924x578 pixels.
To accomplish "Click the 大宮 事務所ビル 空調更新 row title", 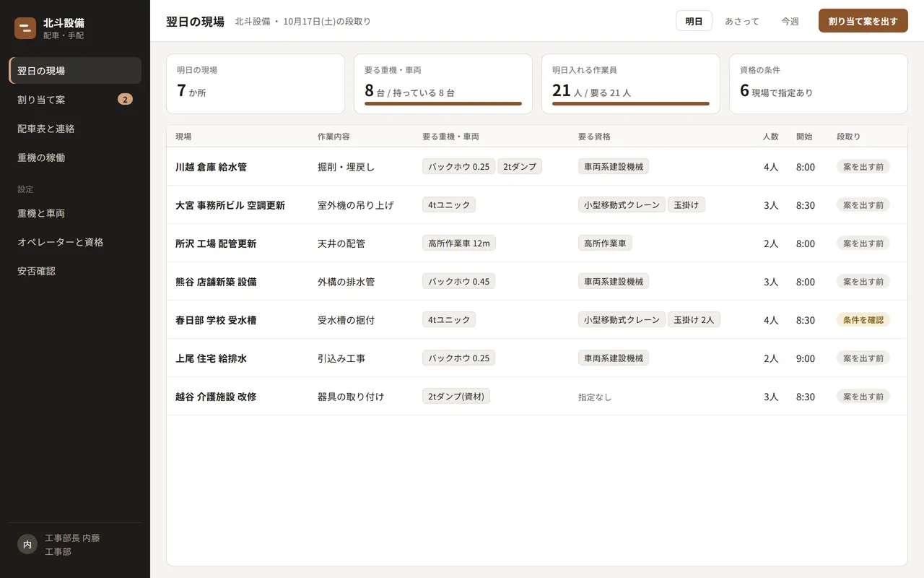I will click(230, 205).
